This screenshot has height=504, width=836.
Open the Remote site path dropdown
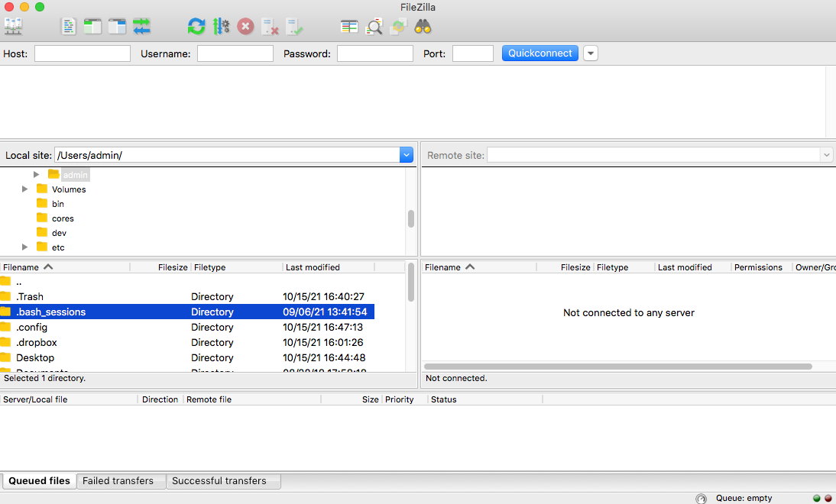(x=826, y=155)
